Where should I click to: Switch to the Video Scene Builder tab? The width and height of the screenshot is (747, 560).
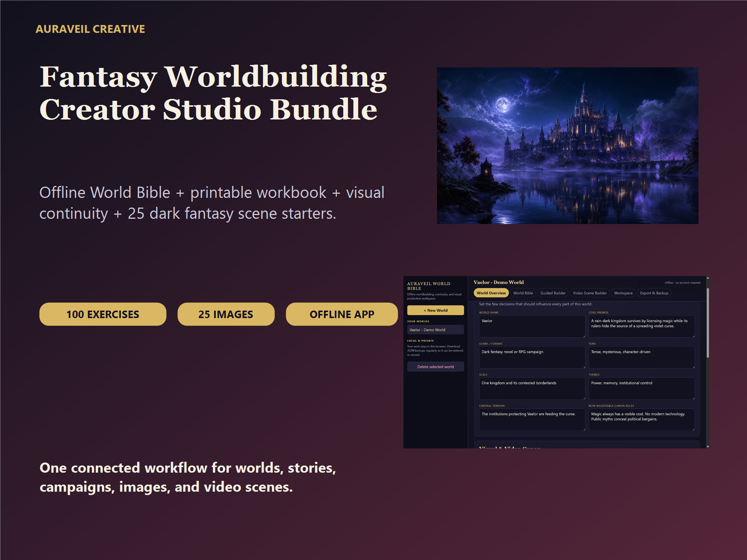pyautogui.click(x=590, y=293)
